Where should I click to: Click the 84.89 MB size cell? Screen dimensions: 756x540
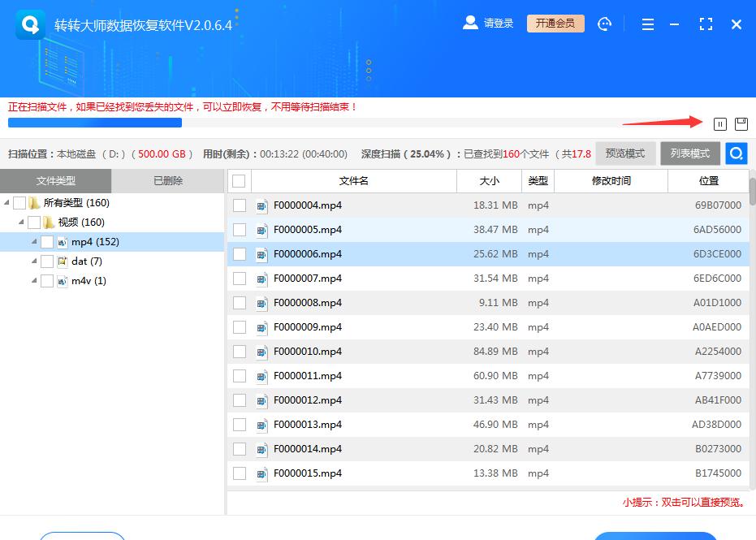pos(495,352)
